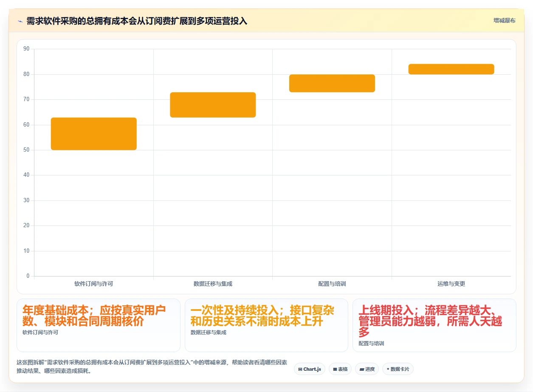
Task: Click the y-axis value 60
Action: (26, 125)
